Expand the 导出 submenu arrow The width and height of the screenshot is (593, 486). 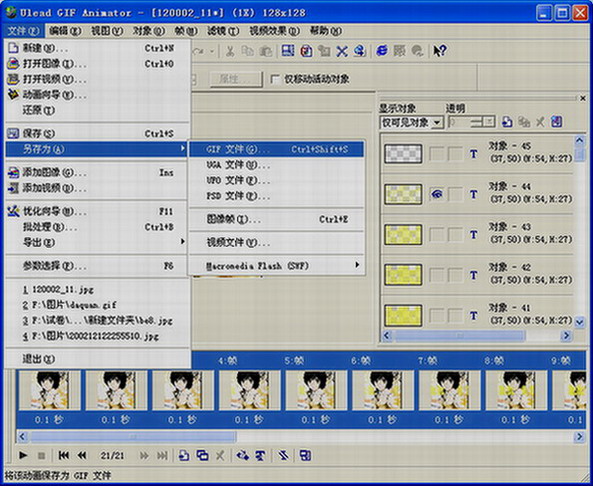click(183, 242)
